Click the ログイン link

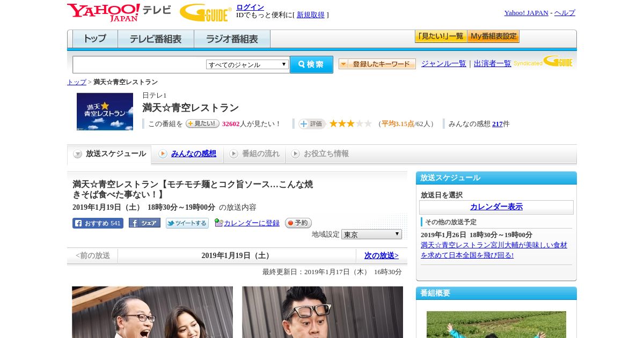click(250, 7)
